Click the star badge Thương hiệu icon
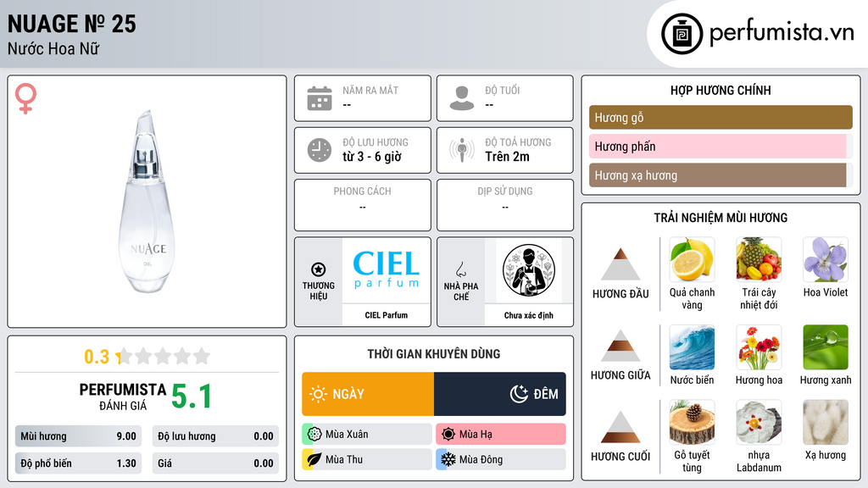Image resolution: width=868 pixels, height=488 pixels. click(319, 269)
